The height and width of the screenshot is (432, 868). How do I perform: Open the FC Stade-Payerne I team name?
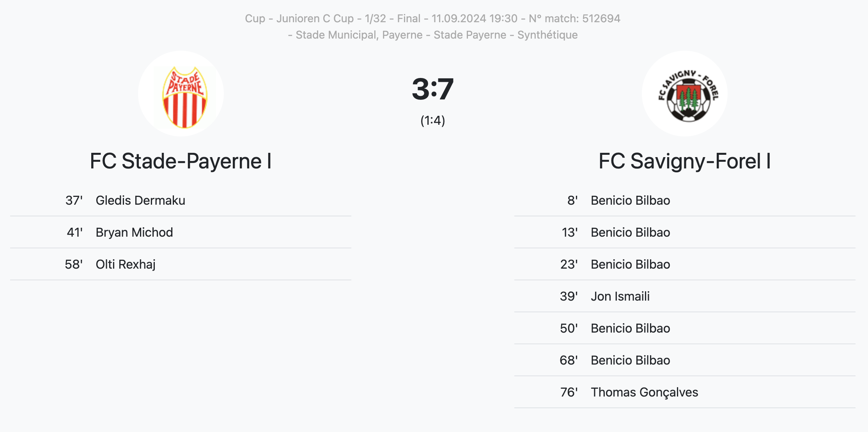(x=181, y=161)
